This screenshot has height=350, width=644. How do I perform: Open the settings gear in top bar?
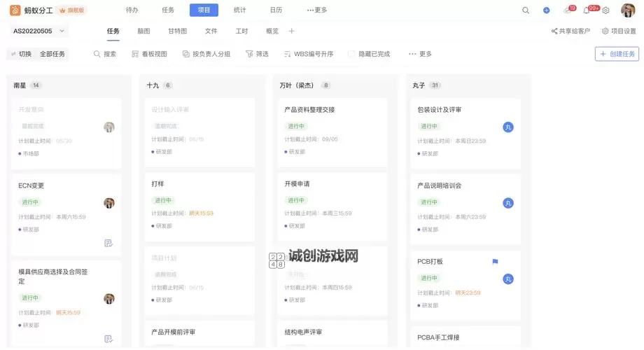coord(605,10)
